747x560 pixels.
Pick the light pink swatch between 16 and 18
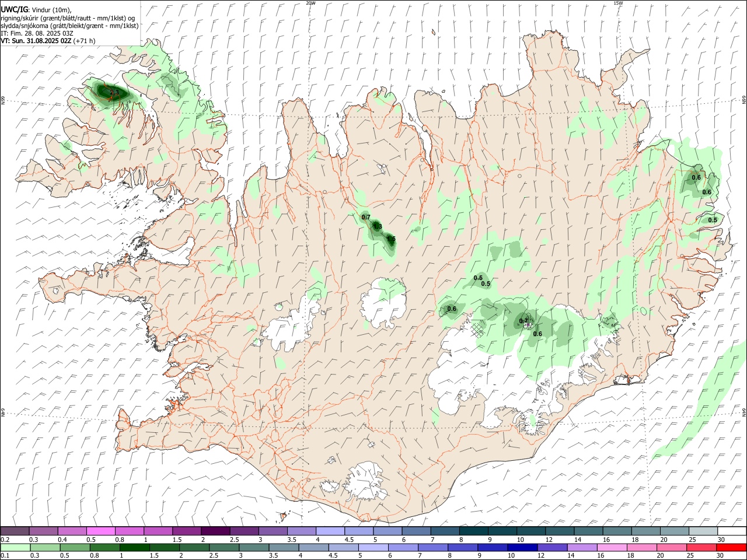(612, 547)
